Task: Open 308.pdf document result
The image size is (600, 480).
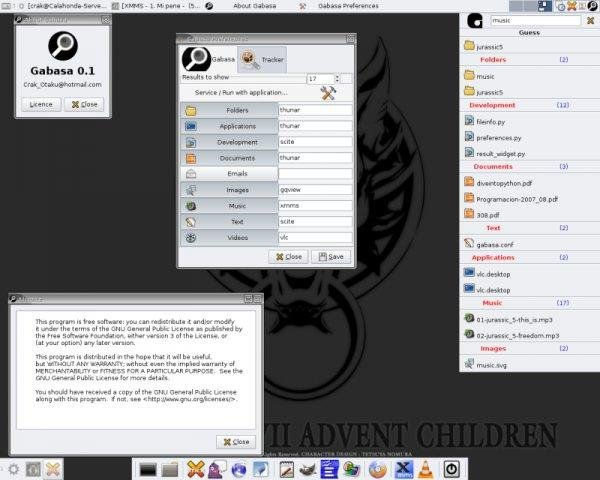Action: [482, 214]
